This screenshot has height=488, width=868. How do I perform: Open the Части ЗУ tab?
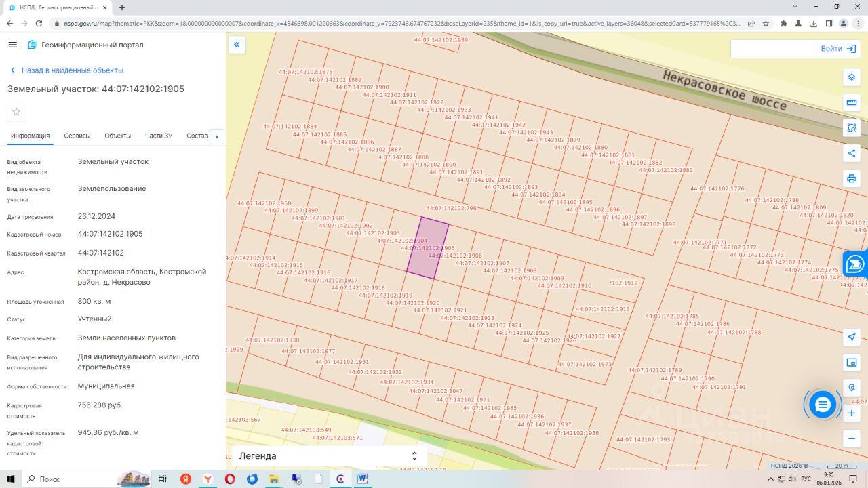(x=159, y=136)
